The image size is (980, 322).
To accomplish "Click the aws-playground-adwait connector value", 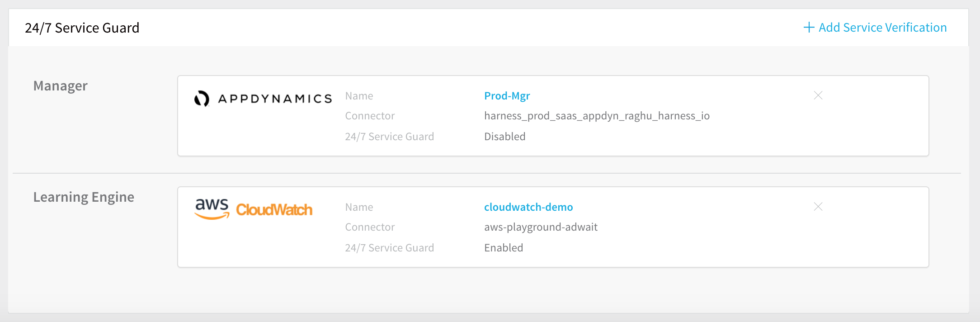I will [541, 227].
